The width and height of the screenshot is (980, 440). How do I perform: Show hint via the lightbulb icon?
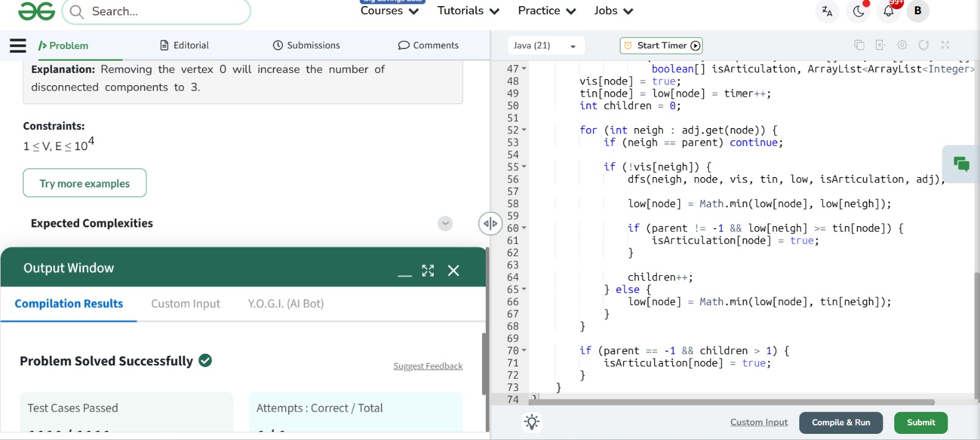532,422
